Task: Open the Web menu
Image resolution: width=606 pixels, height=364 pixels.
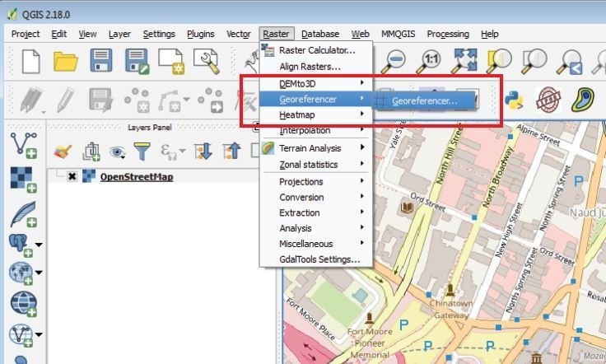Action: [360, 34]
